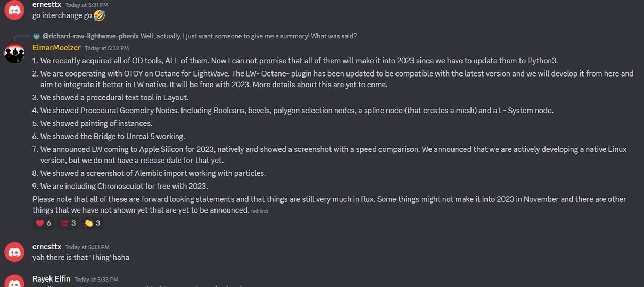Screen dimensions: 644x287
Task: Click the laughing emoji after 'go interchange go'
Action: (x=99, y=15)
